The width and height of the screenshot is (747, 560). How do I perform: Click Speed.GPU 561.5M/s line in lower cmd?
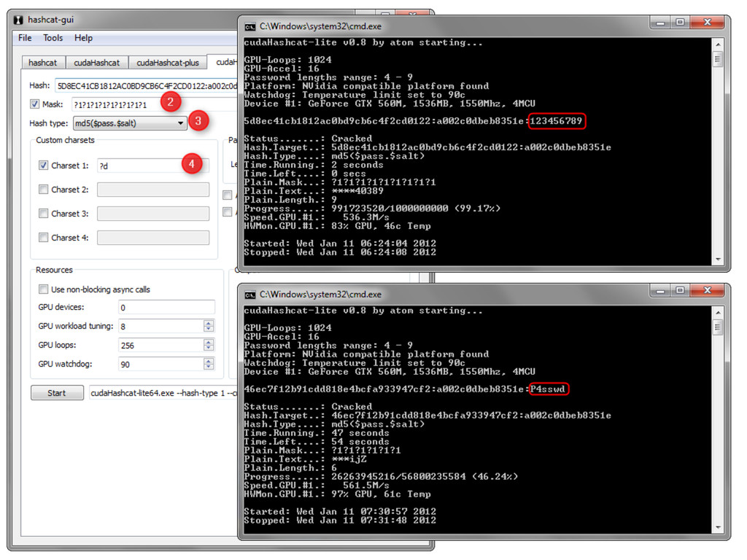(x=317, y=485)
